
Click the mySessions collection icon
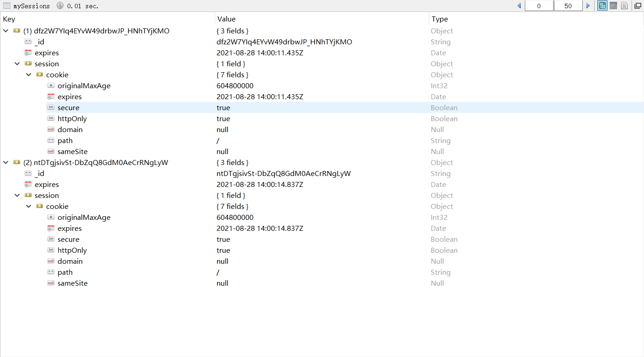point(7,6)
